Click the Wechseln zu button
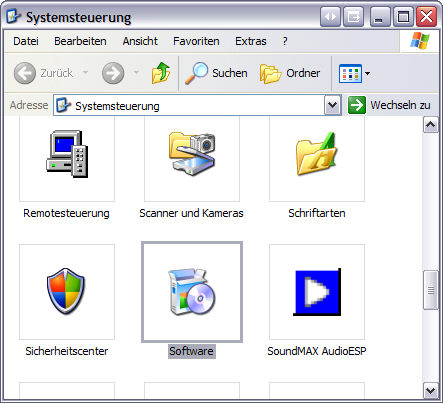The height and width of the screenshot is (404, 444). [x=389, y=105]
